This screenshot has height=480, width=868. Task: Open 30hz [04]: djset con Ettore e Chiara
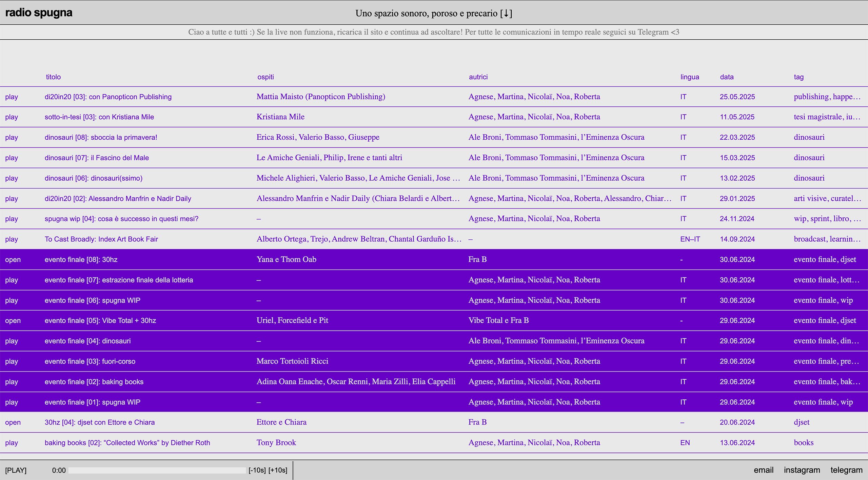coord(13,422)
